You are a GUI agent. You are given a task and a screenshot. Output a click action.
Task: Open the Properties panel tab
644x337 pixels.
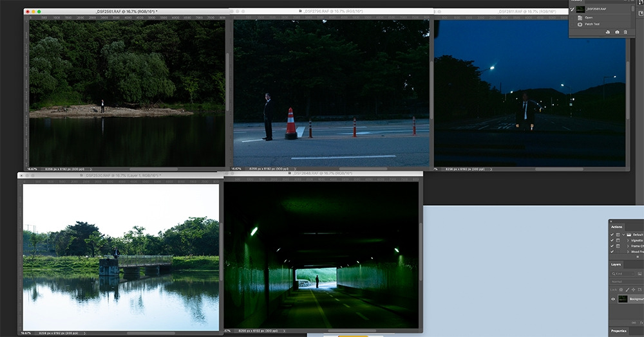pos(618,331)
